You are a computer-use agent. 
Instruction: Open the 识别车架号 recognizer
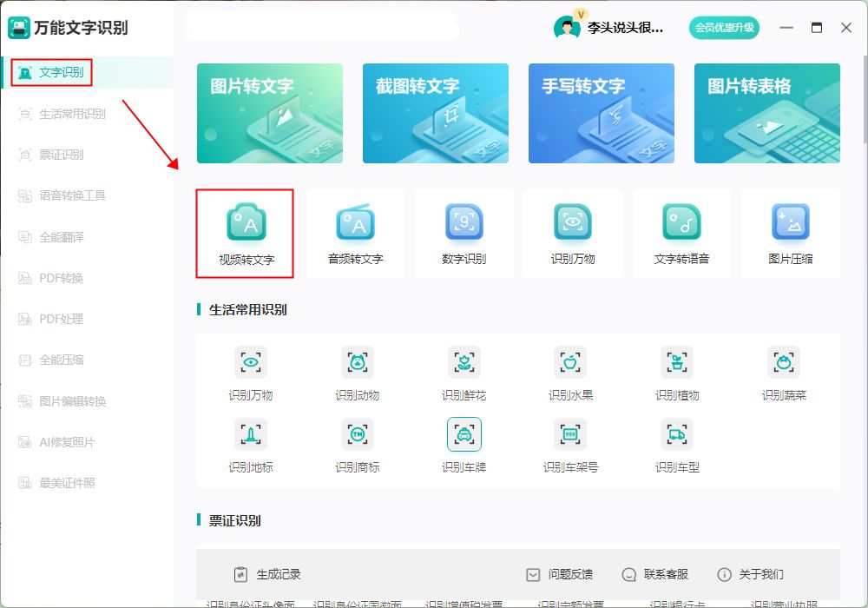point(570,434)
